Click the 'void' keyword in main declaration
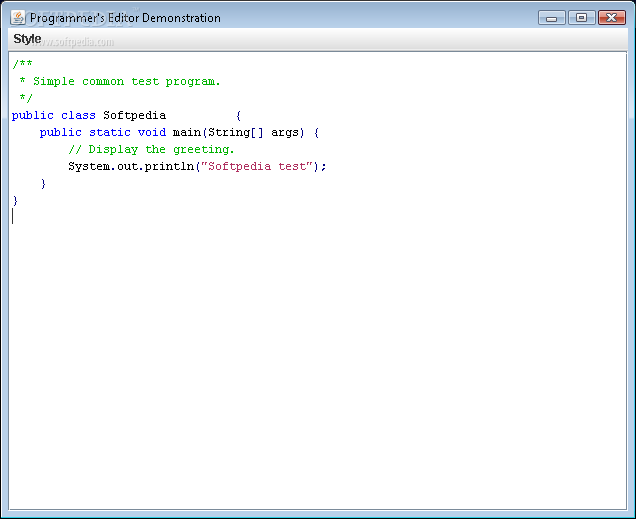Screen dimensions: 636x519 click(152, 133)
